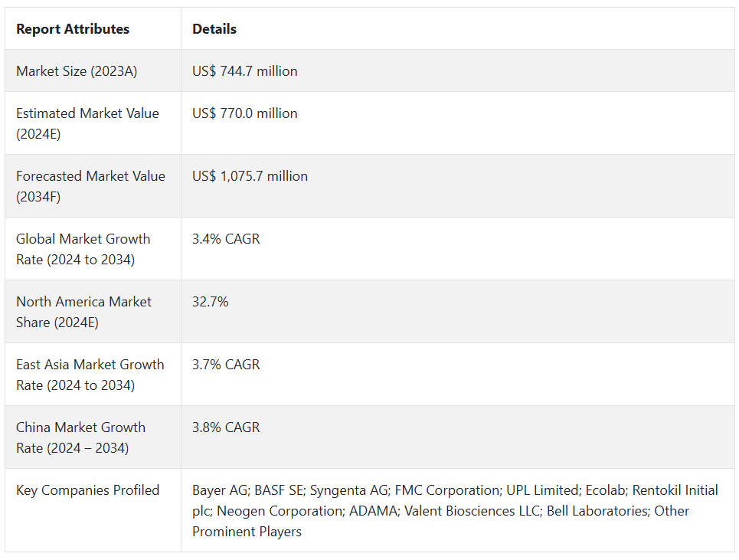Click the 'Details' column header
The height and width of the screenshot is (560, 739).
(x=214, y=29)
